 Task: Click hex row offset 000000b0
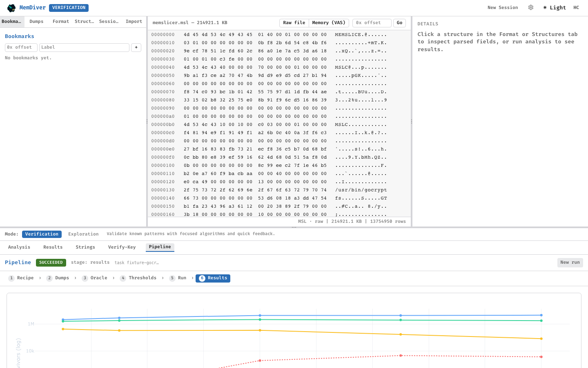point(163,125)
